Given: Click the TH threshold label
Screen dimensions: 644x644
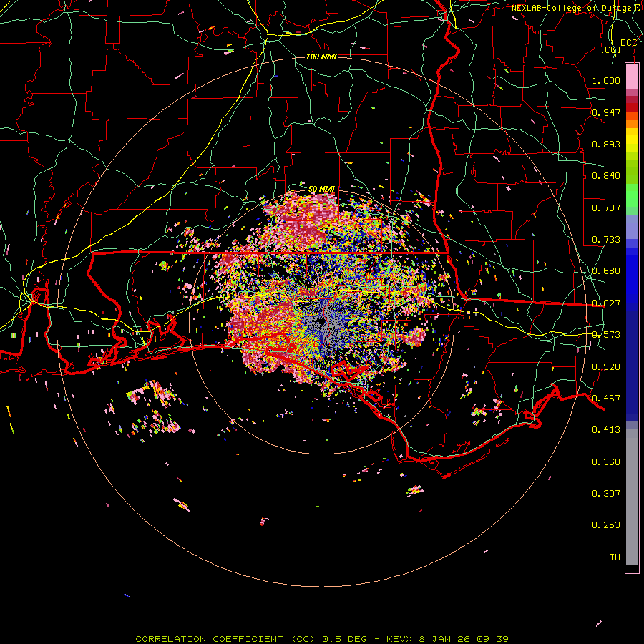Looking at the screenshot, I should (615, 557).
